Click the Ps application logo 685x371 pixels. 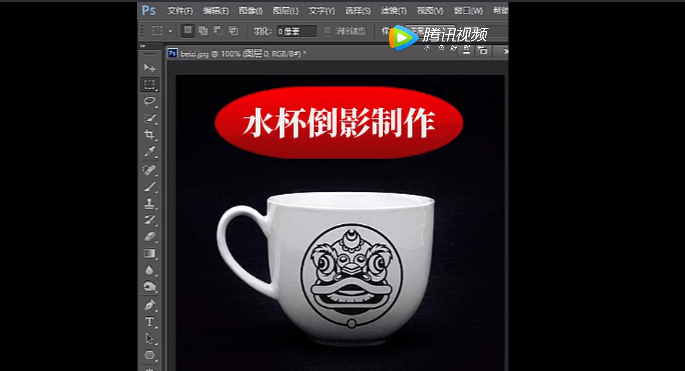click(149, 10)
